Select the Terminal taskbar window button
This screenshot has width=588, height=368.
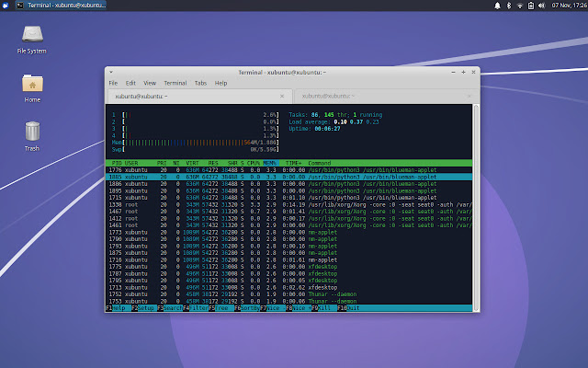click(62, 6)
